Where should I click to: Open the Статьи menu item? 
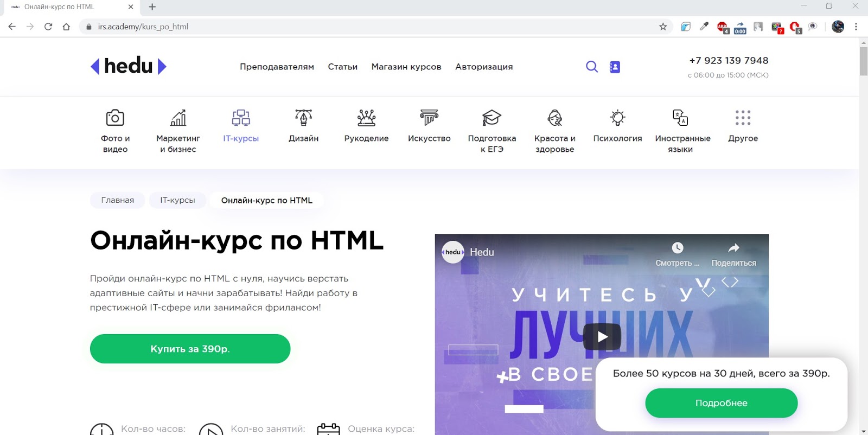click(x=343, y=67)
